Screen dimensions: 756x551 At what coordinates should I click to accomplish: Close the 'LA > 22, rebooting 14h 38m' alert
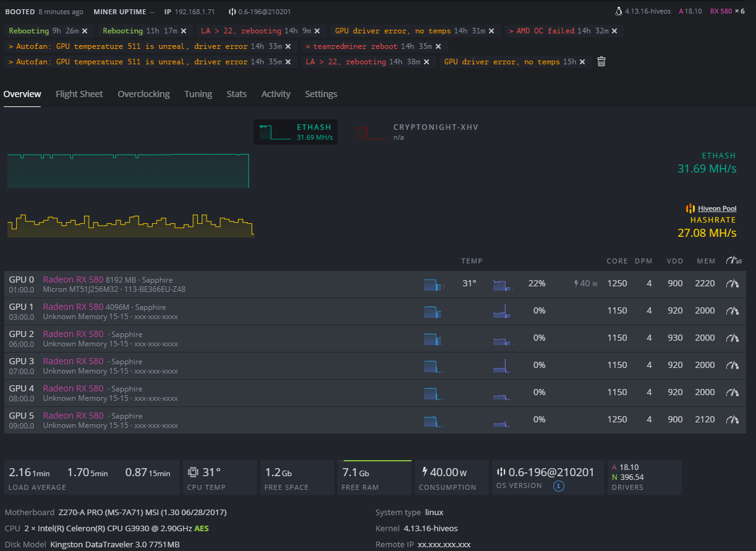pyautogui.click(x=427, y=62)
